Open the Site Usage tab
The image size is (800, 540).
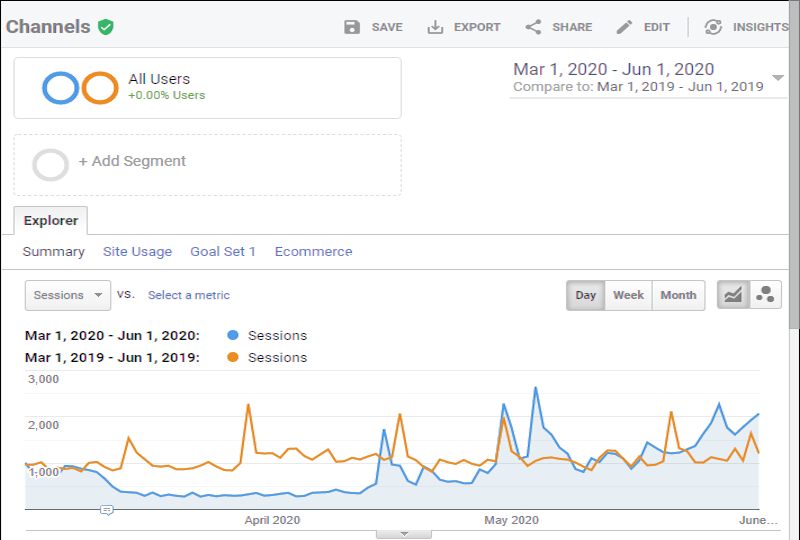[x=137, y=252]
